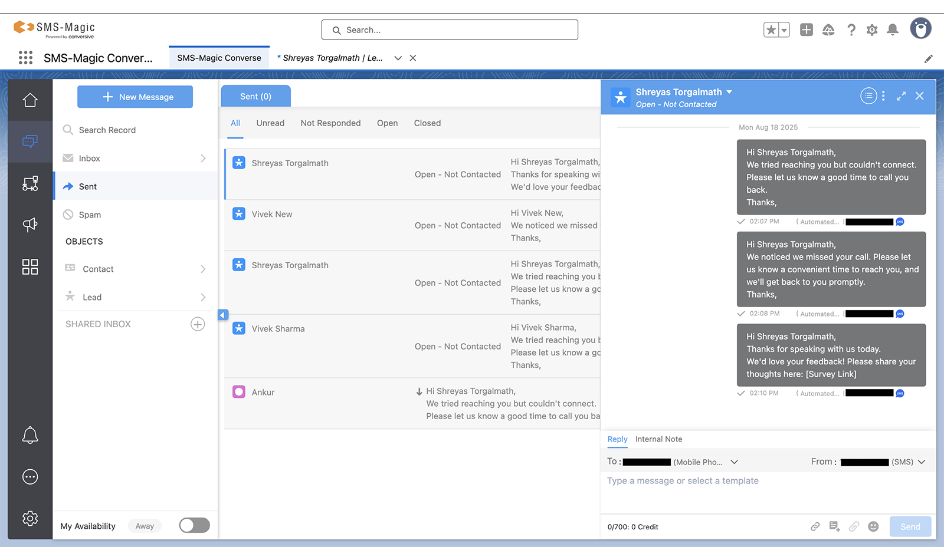Open the global create plus menu
Viewport: 944px width, 560px height.
coord(807,30)
